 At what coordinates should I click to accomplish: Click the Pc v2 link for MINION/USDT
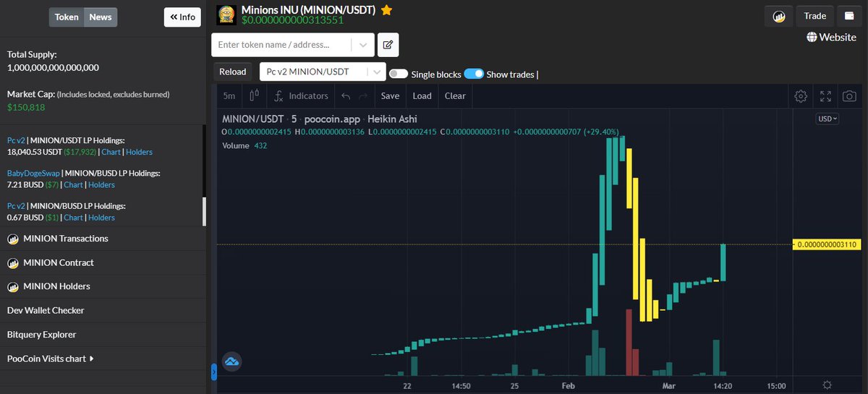point(15,140)
